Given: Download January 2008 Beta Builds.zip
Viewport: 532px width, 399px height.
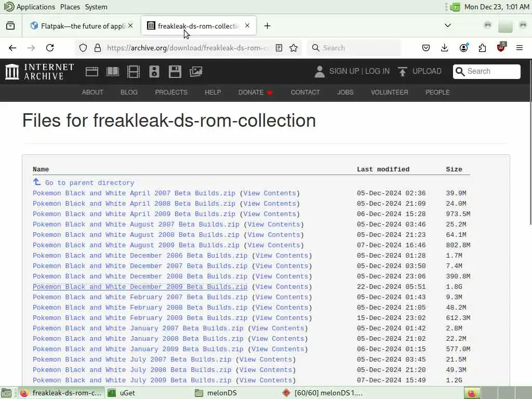Looking at the screenshot, I should 138,339.
